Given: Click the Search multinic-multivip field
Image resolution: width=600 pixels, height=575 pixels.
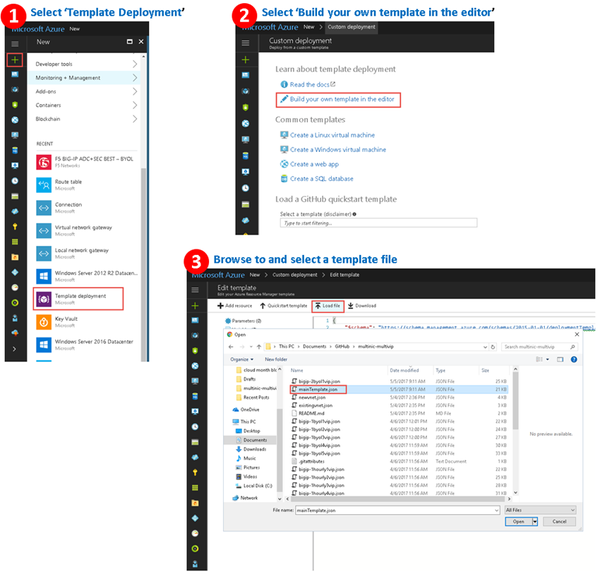Looking at the screenshot, I should tap(540, 347).
